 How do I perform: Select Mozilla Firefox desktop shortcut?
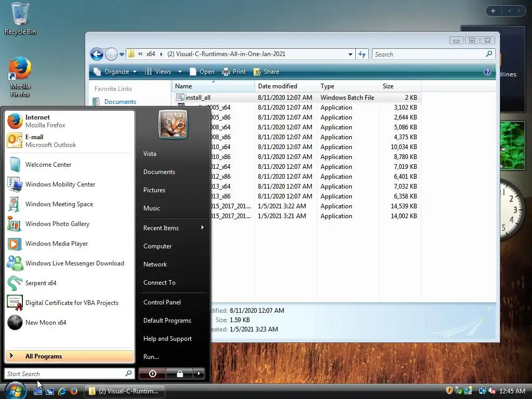coord(20,77)
